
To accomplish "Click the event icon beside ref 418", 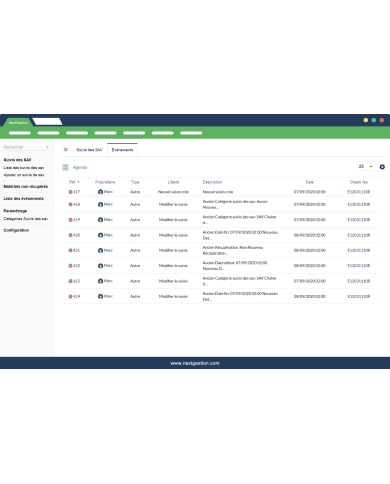I will (x=70, y=204).
